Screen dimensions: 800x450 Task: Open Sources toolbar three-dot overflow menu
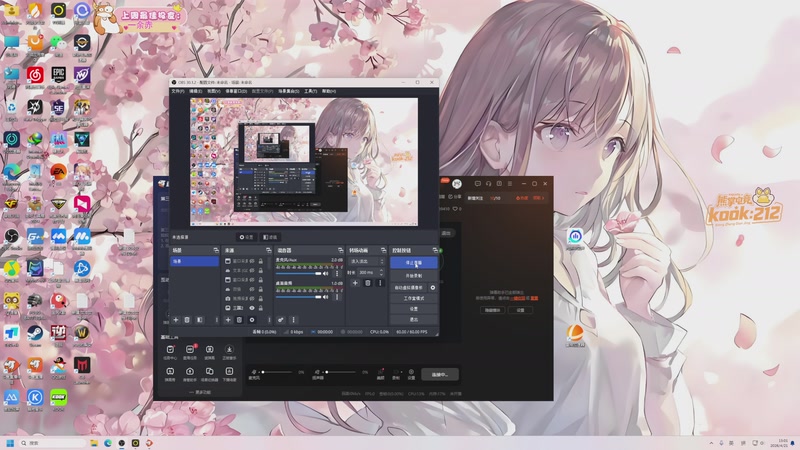click(269, 320)
